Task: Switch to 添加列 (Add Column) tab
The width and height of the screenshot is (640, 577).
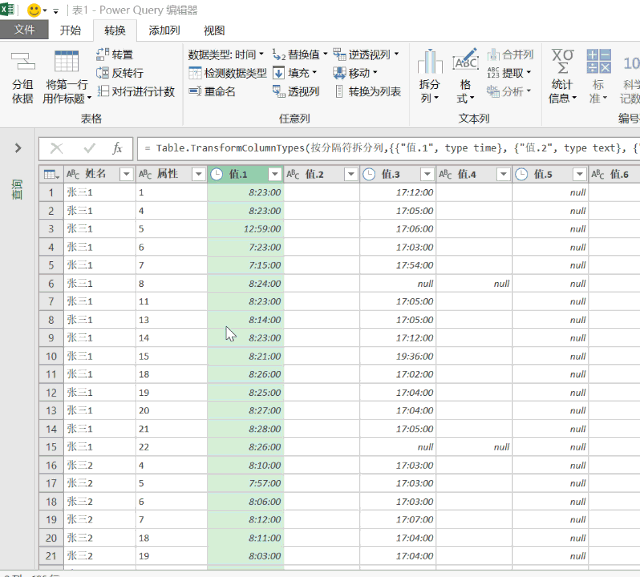Action: (x=164, y=30)
